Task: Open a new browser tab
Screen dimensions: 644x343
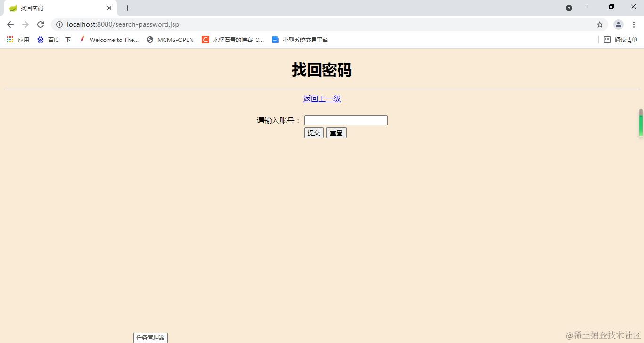Action: point(127,8)
